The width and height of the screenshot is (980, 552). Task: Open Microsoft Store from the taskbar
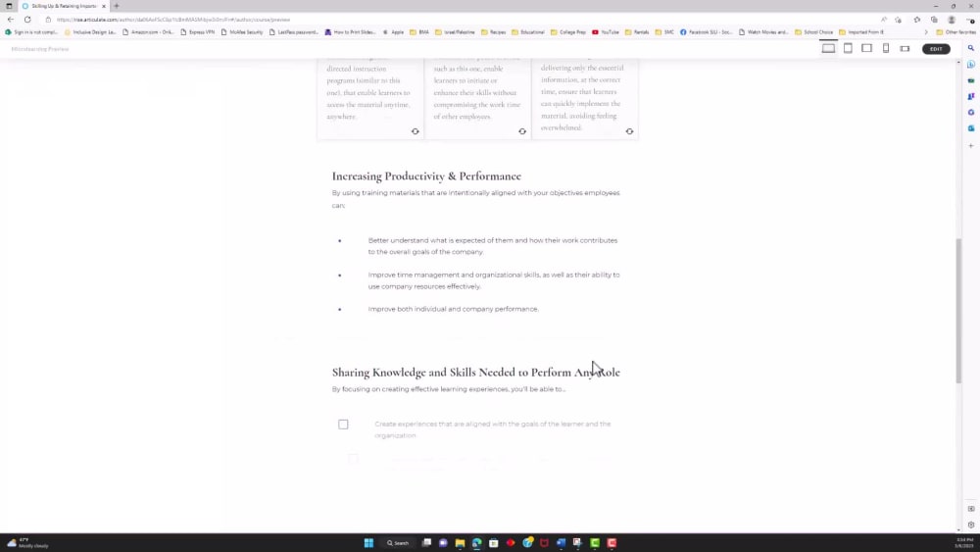click(x=494, y=542)
